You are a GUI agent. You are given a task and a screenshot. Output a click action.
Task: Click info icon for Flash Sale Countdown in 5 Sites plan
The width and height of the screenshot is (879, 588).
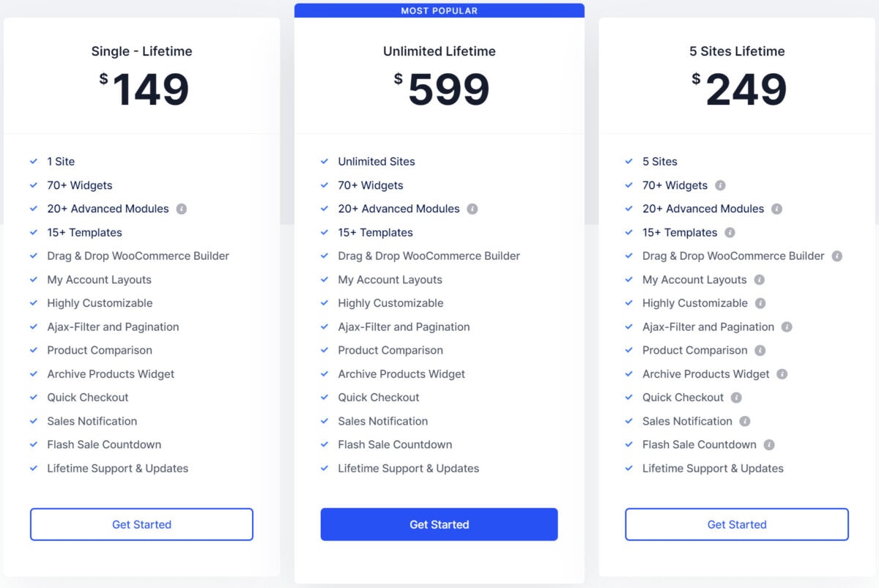[x=769, y=444]
